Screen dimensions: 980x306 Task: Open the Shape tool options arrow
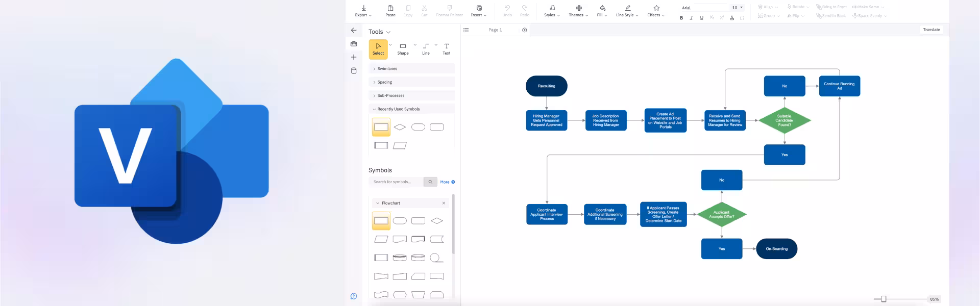415,45
